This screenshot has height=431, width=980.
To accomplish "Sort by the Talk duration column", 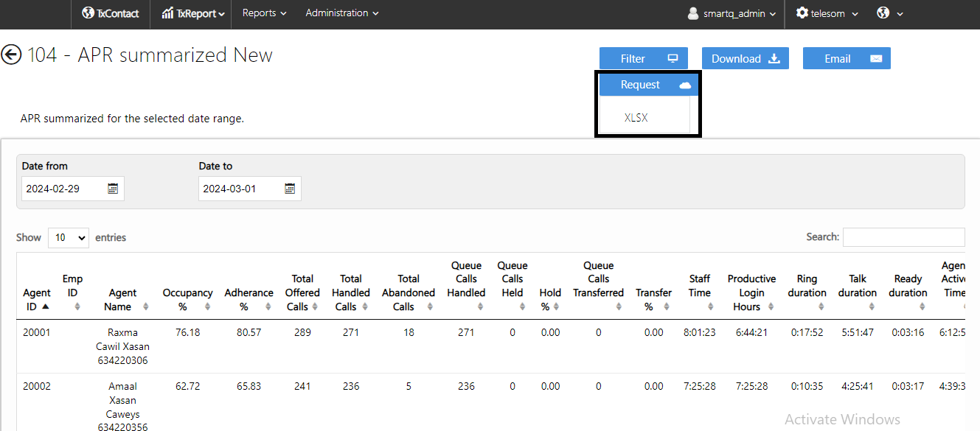I will pyautogui.click(x=858, y=293).
